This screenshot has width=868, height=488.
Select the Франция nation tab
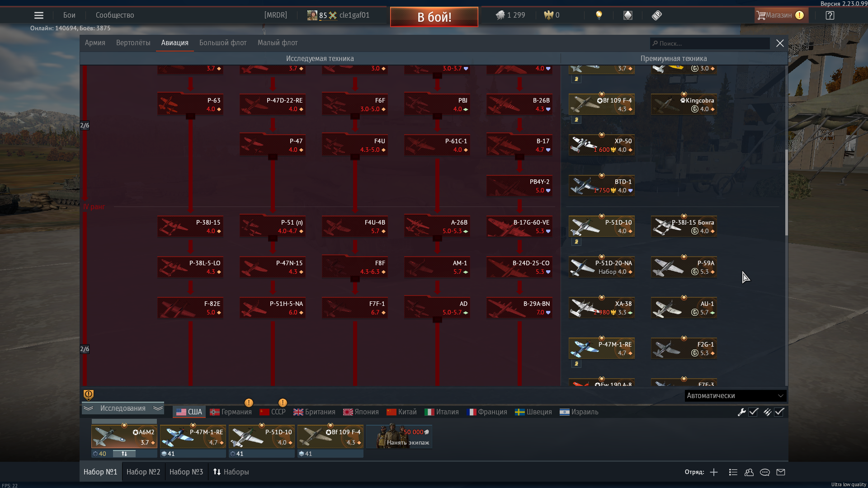click(487, 412)
